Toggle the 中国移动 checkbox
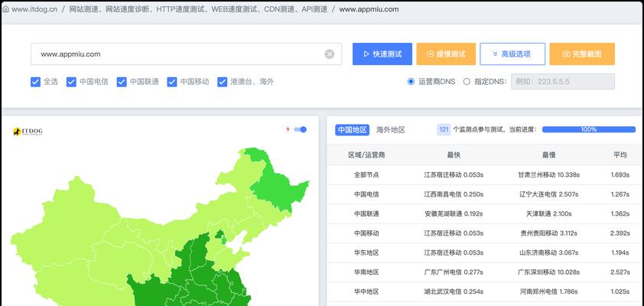 coord(171,82)
